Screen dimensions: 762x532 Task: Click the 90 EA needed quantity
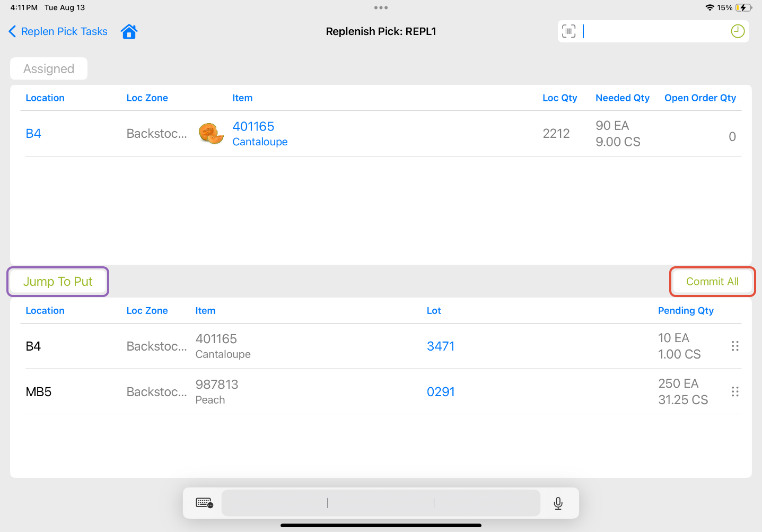612,126
